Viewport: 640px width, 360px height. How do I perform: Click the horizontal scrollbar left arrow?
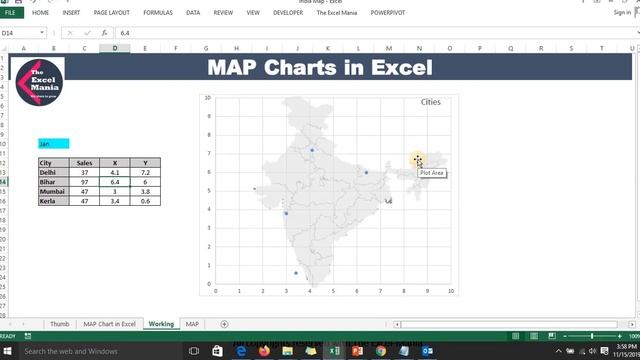pos(397,324)
